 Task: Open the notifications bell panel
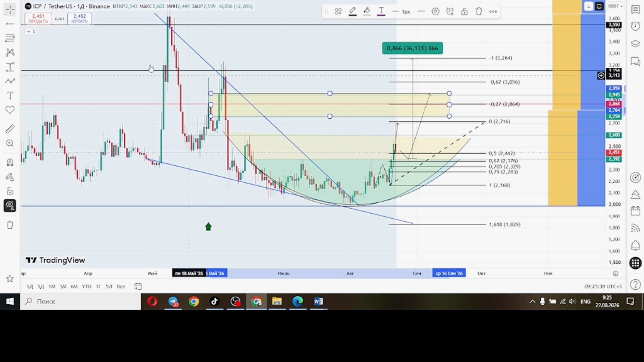point(635,245)
